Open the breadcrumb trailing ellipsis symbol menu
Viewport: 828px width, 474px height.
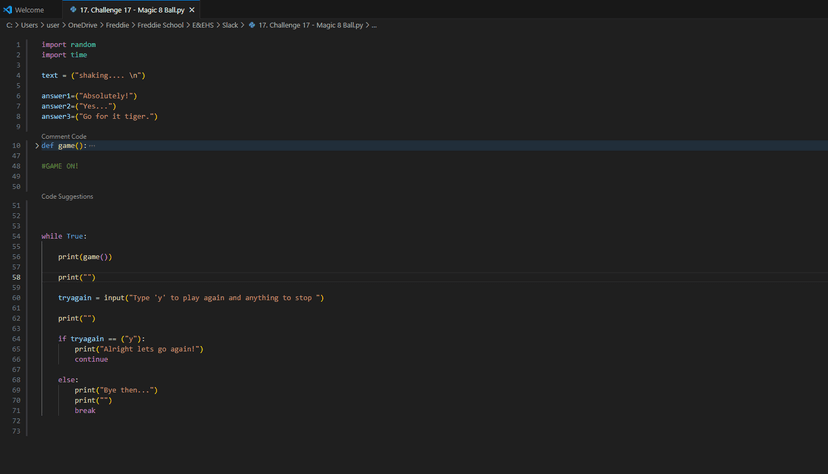click(374, 25)
